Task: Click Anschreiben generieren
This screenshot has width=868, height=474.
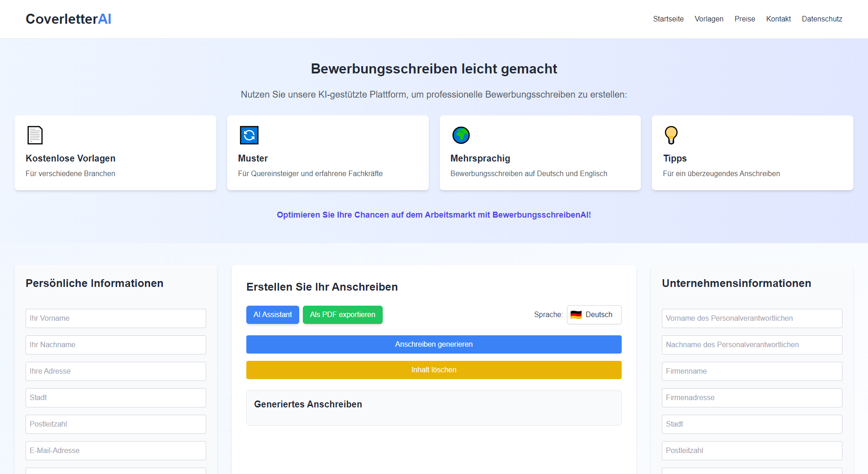Action: 434,344
